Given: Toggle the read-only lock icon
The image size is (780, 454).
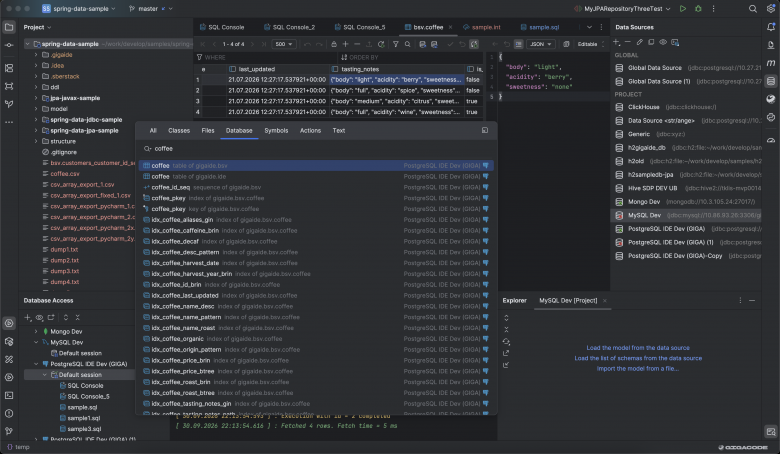Looking at the screenshot, I should pos(333,44).
